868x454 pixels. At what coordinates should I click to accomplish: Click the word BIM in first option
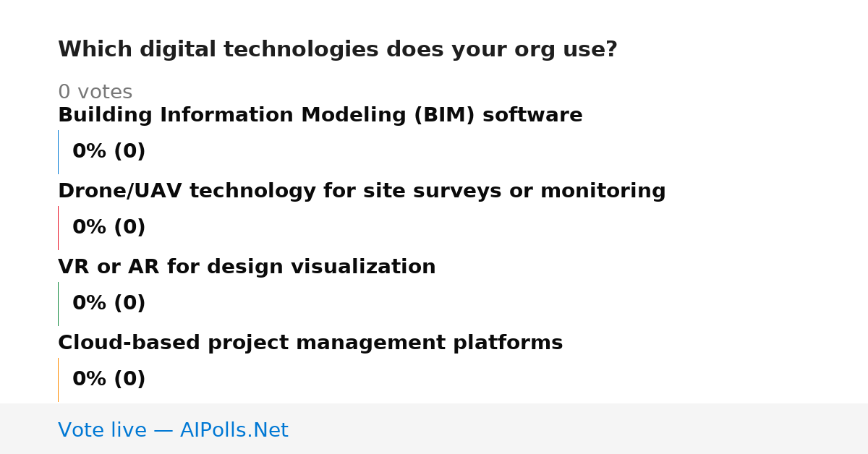coord(444,116)
